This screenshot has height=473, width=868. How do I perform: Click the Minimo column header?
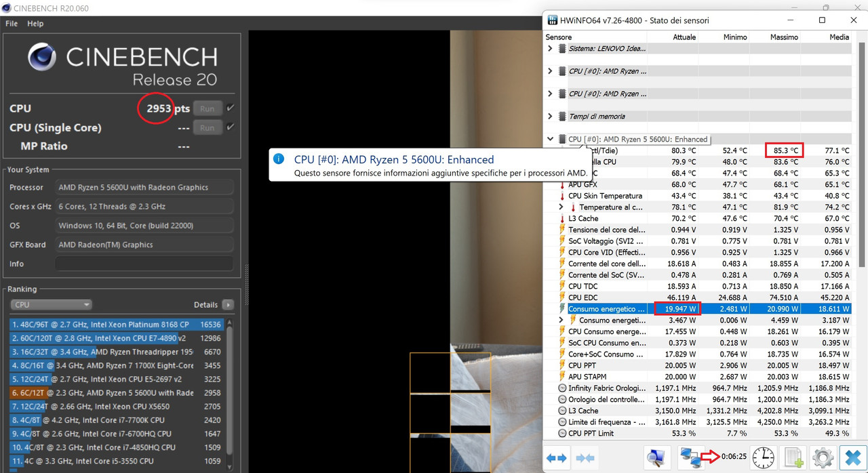point(735,37)
